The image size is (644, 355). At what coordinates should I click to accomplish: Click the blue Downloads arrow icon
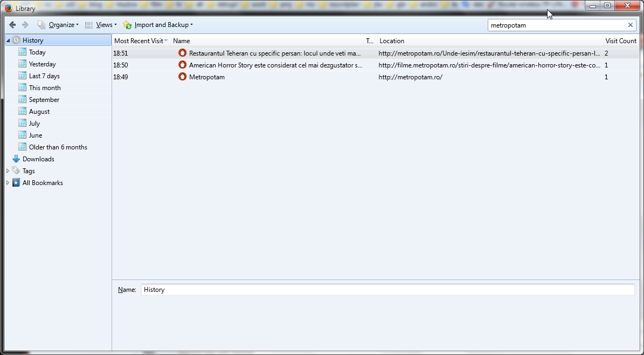[x=16, y=159]
